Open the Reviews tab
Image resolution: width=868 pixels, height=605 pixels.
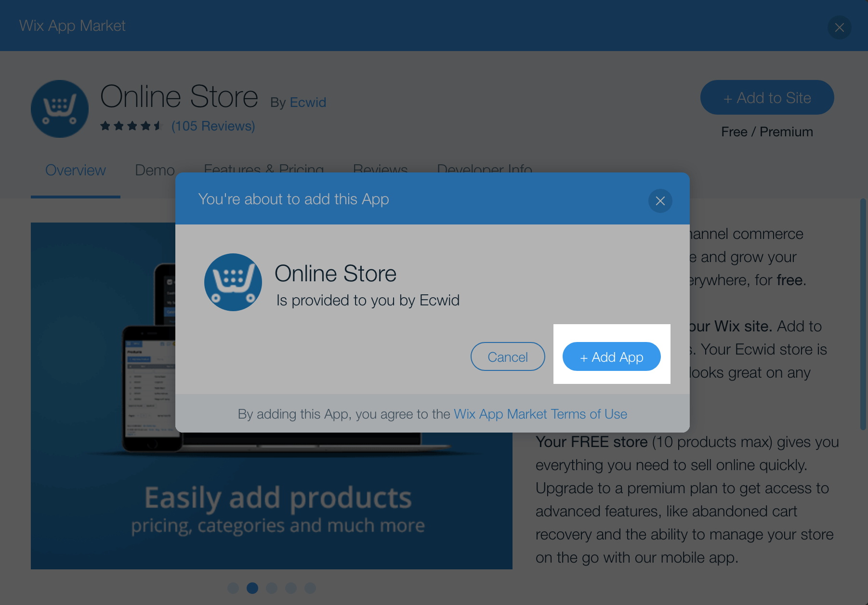coord(381,168)
